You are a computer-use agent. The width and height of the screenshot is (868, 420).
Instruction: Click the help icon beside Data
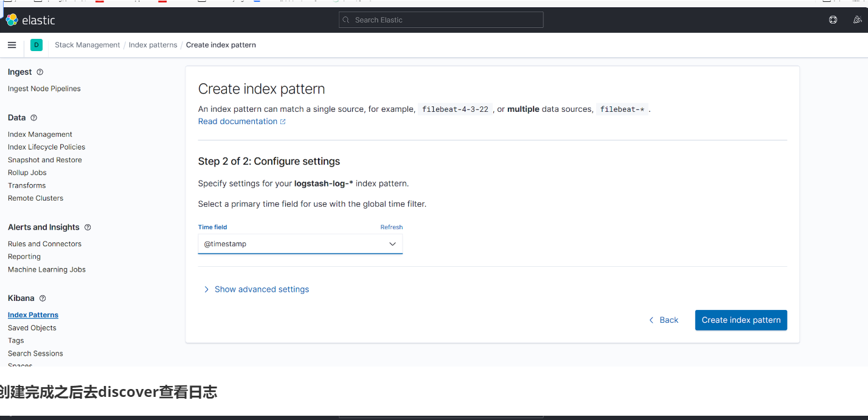tap(33, 118)
